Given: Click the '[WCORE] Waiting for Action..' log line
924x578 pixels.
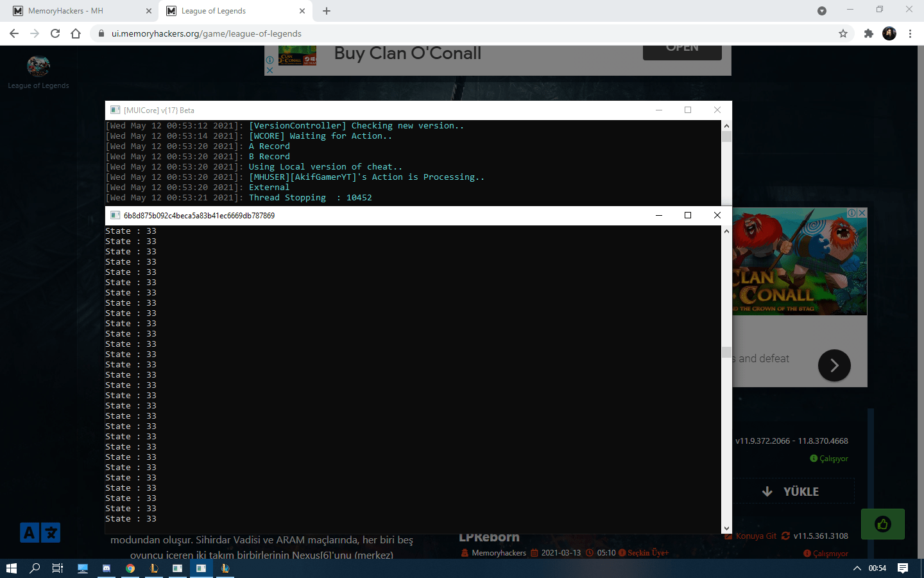Looking at the screenshot, I should point(321,136).
